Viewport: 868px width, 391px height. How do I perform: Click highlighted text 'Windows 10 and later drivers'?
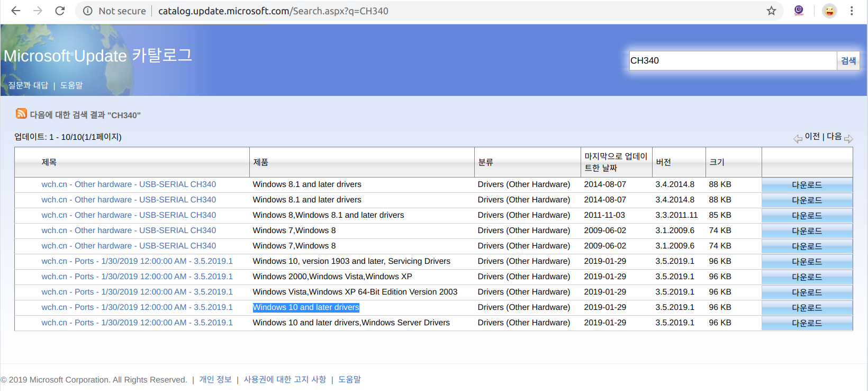[x=306, y=307]
